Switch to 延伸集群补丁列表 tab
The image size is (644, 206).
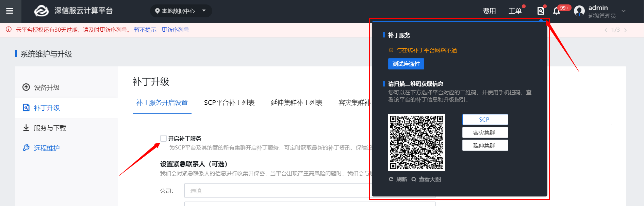pos(296,103)
